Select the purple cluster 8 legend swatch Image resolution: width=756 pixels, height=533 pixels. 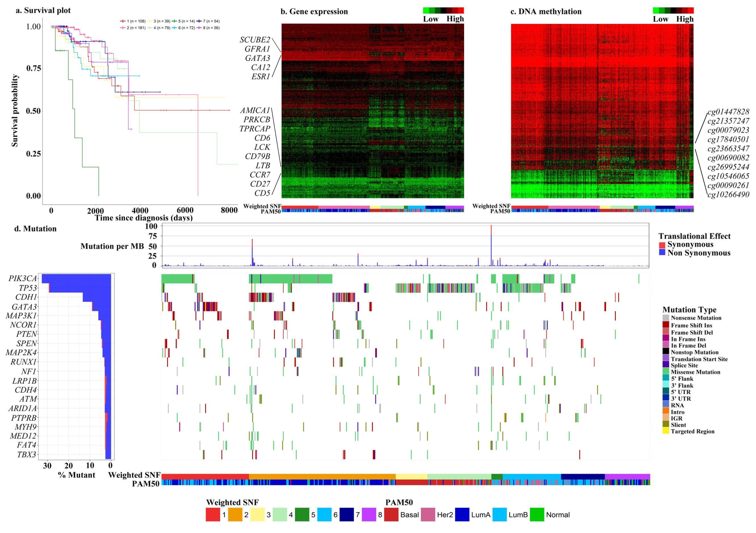point(369,515)
